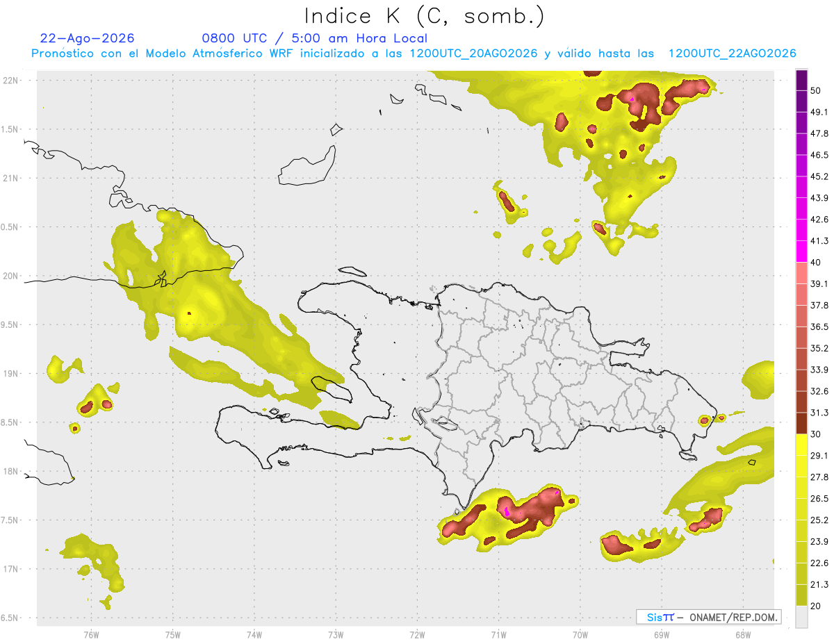Click the "50" value on the color scale

[816, 90]
